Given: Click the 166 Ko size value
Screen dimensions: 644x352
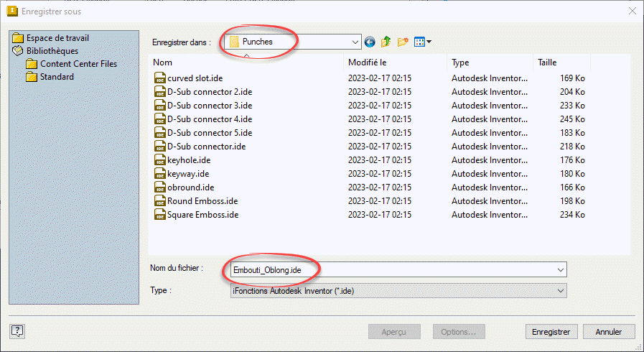Looking at the screenshot, I should [x=572, y=187].
